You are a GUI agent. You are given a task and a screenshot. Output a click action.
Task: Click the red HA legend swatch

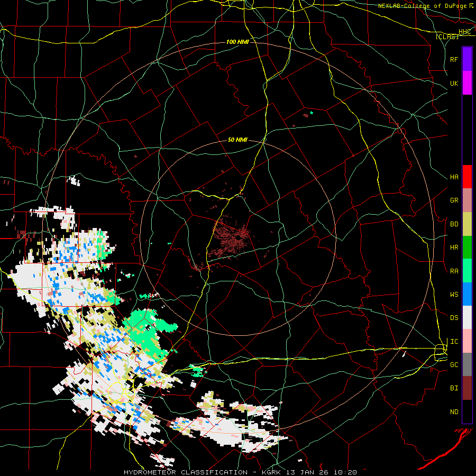coord(467,177)
